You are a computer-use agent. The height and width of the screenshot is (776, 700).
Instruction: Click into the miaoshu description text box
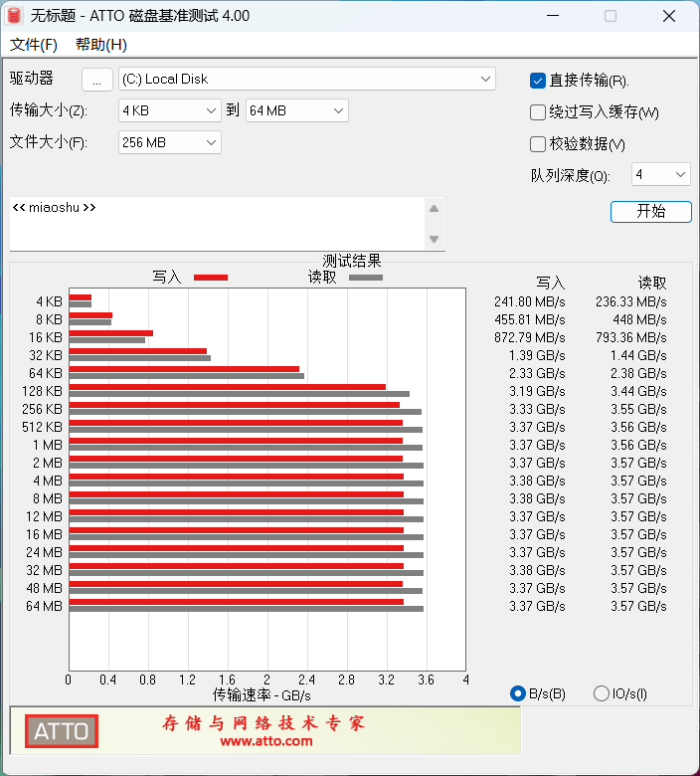217,224
